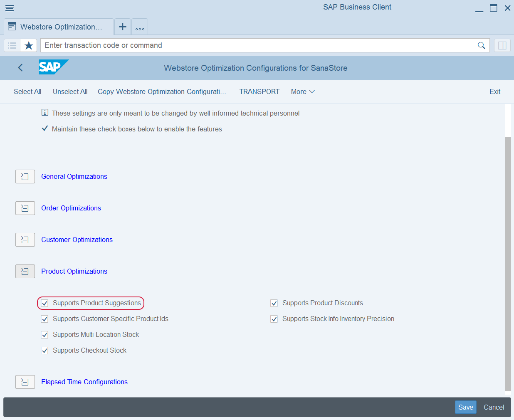The height and width of the screenshot is (420, 514).
Task: Click the search magnifier icon
Action: click(481, 45)
